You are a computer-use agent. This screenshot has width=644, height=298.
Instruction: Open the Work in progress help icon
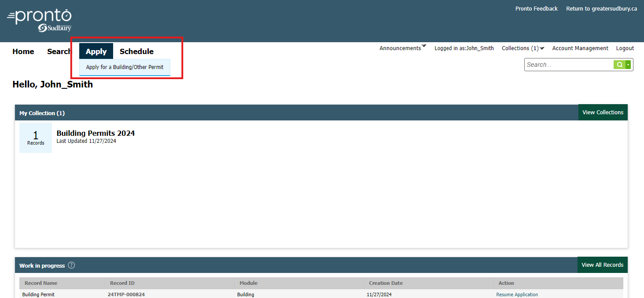[x=71, y=265]
